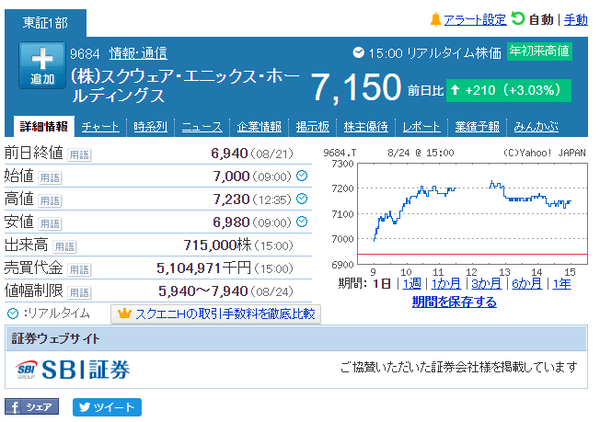Click the 東証1部 market tab
Viewport: 600px width, 422px height.
point(46,23)
